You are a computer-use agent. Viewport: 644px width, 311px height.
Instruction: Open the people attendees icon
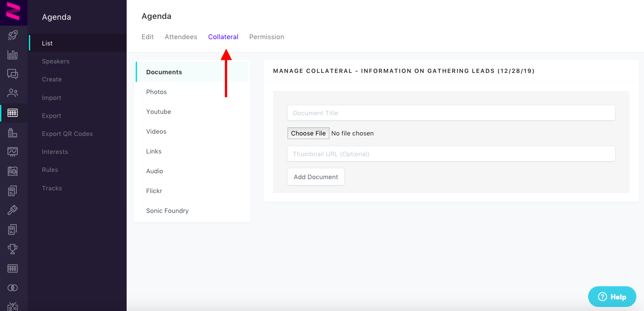tap(13, 93)
